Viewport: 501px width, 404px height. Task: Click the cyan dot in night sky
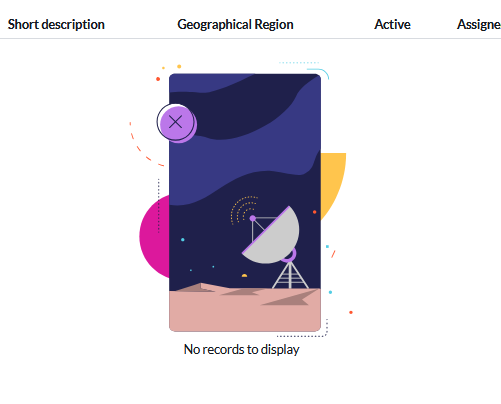pyautogui.click(x=183, y=240)
